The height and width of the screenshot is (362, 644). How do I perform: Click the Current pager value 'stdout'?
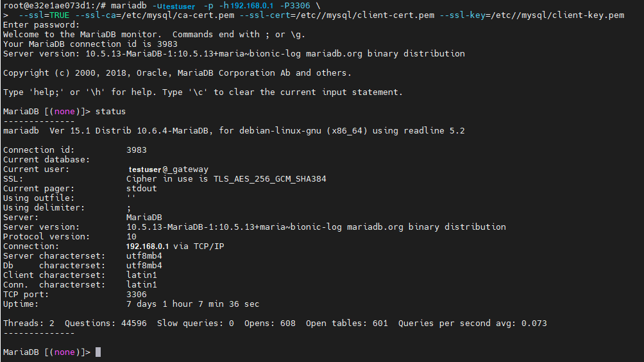point(141,189)
